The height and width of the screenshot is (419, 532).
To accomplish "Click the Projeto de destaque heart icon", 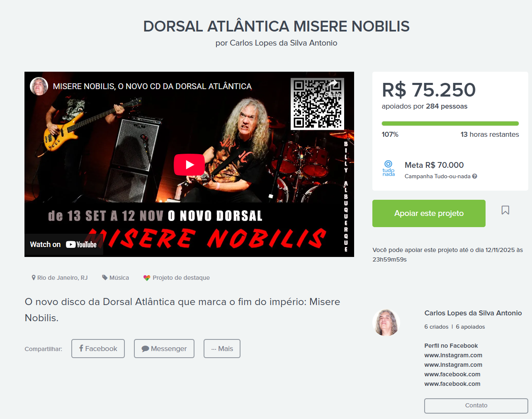I will click(x=146, y=278).
